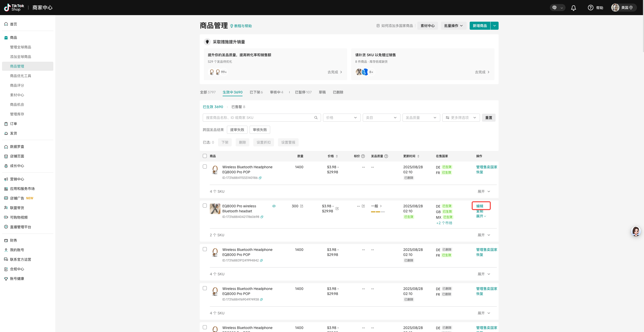
Task: Open 管理库存 in the sidebar menu
Action: pos(17,114)
